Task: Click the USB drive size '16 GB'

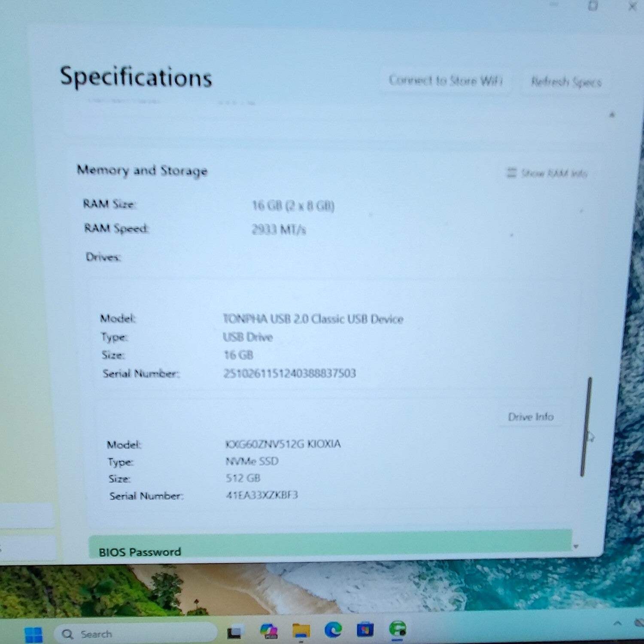Action: pyautogui.click(x=239, y=355)
